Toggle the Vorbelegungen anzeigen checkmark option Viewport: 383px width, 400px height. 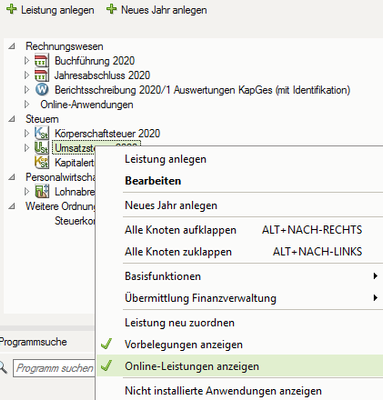click(240, 344)
